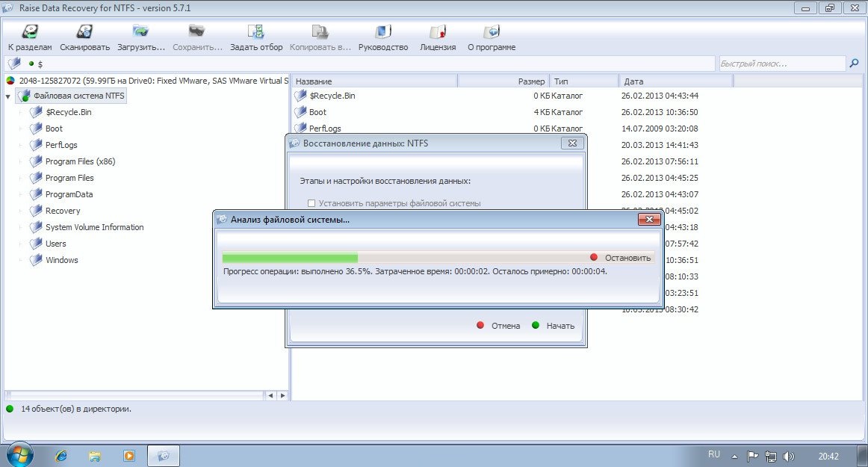The image size is (868, 467).
Task: Click the Raise Data Recovery taskbar button
Action: pyautogui.click(x=164, y=456)
